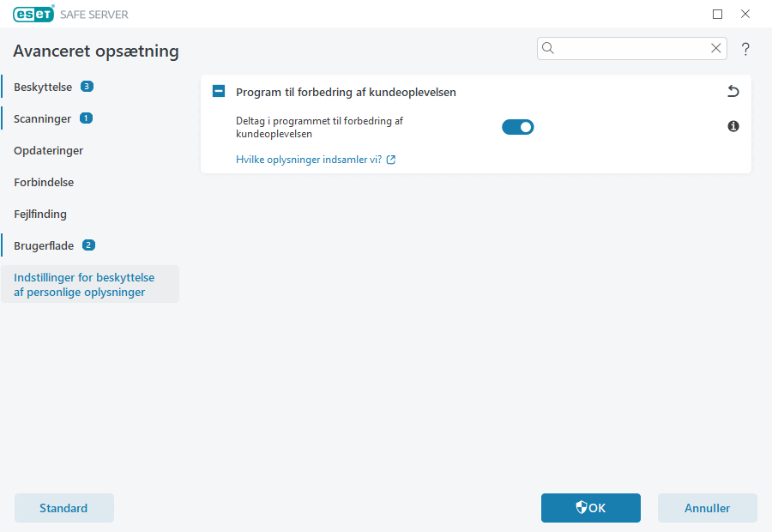Click the Standard button
772x532 pixels.
tap(63, 508)
